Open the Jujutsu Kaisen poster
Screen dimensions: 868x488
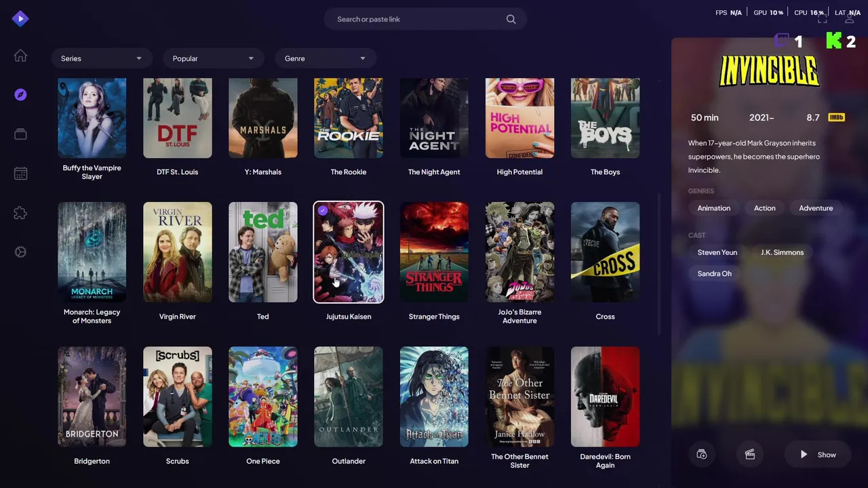pyautogui.click(x=349, y=252)
